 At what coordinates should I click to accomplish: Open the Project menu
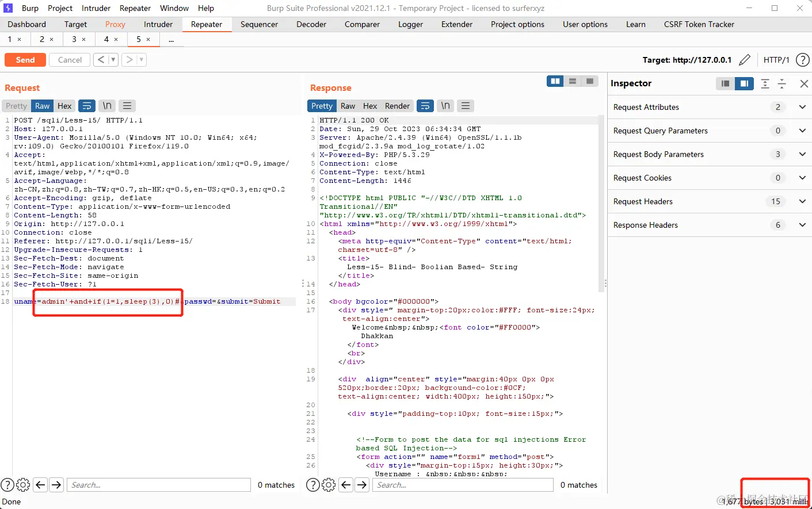[60, 8]
